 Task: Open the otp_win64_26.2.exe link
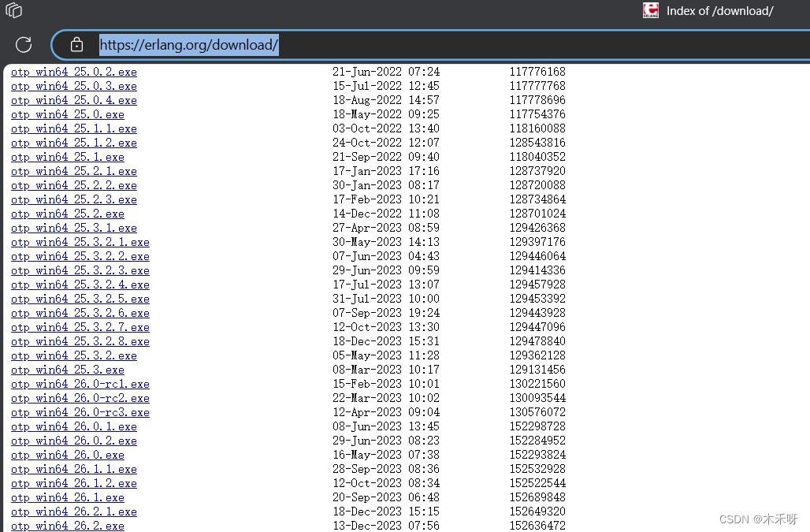click(x=68, y=526)
